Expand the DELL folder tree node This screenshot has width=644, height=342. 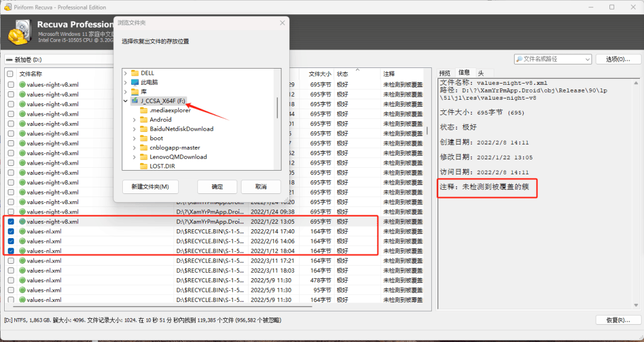click(x=125, y=73)
